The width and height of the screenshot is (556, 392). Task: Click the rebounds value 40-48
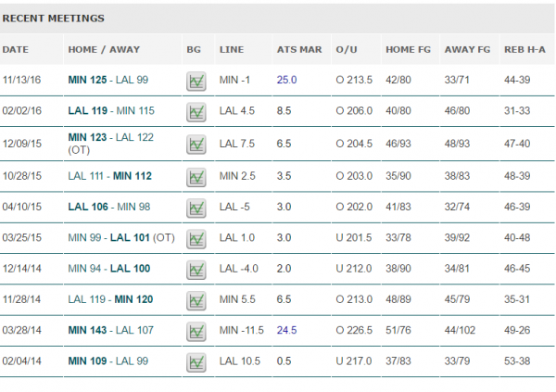point(517,237)
